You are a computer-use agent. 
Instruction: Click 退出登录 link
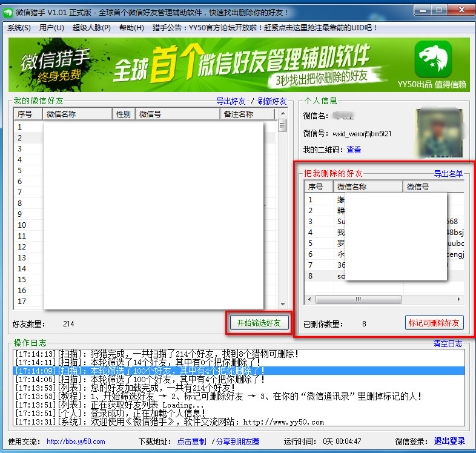(449, 441)
